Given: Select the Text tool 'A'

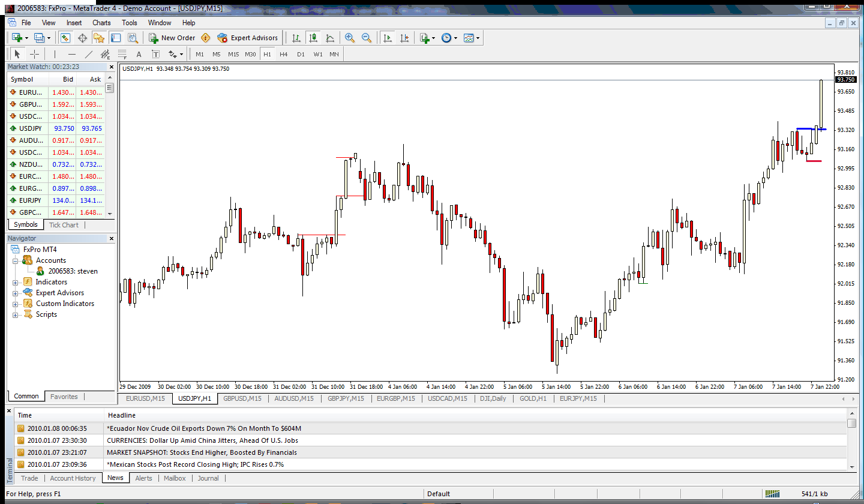Looking at the screenshot, I should tap(139, 54).
